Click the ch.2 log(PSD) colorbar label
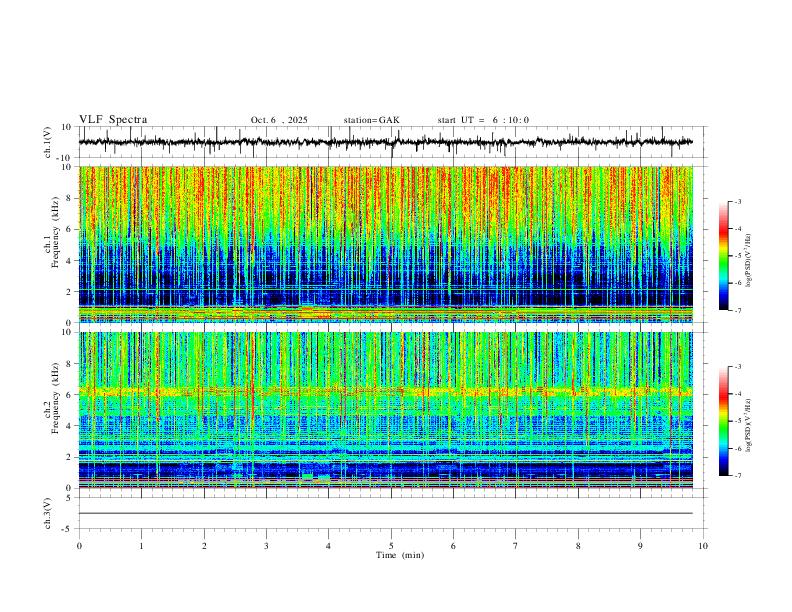Viewport: 792px width, 612px height. (749, 425)
